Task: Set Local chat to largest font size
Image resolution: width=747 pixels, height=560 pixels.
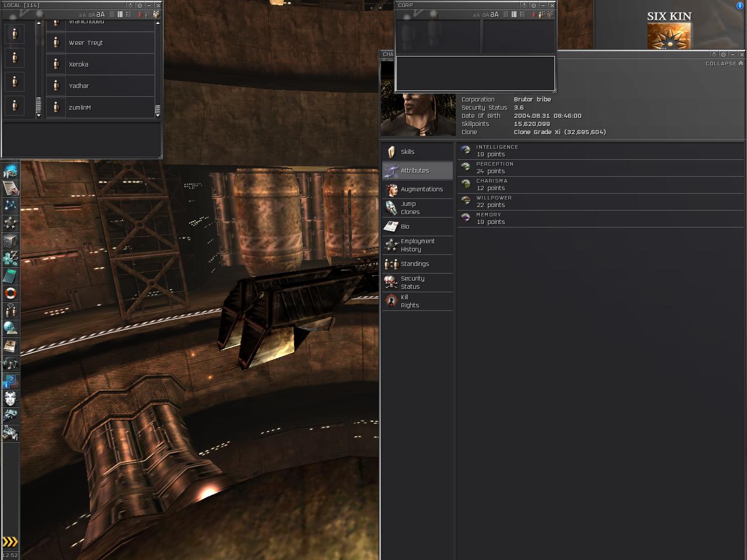Action: coord(100,15)
